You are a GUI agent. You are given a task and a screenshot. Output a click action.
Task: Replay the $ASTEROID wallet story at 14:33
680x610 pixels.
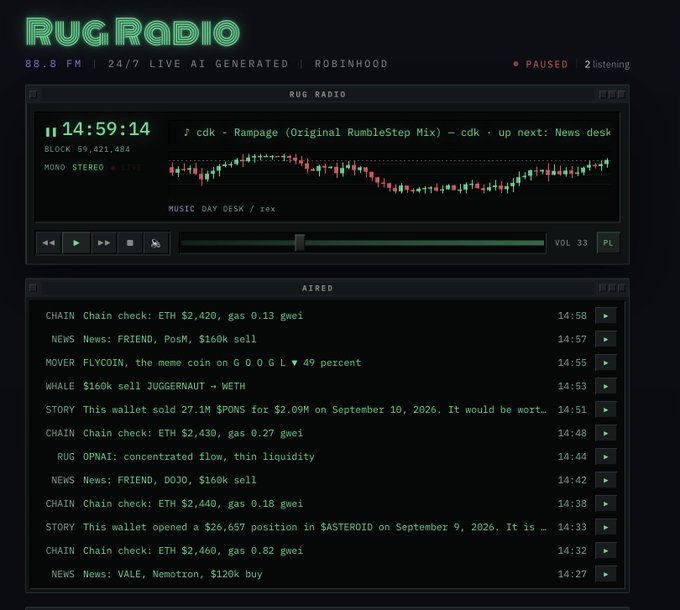[x=605, y=527]
